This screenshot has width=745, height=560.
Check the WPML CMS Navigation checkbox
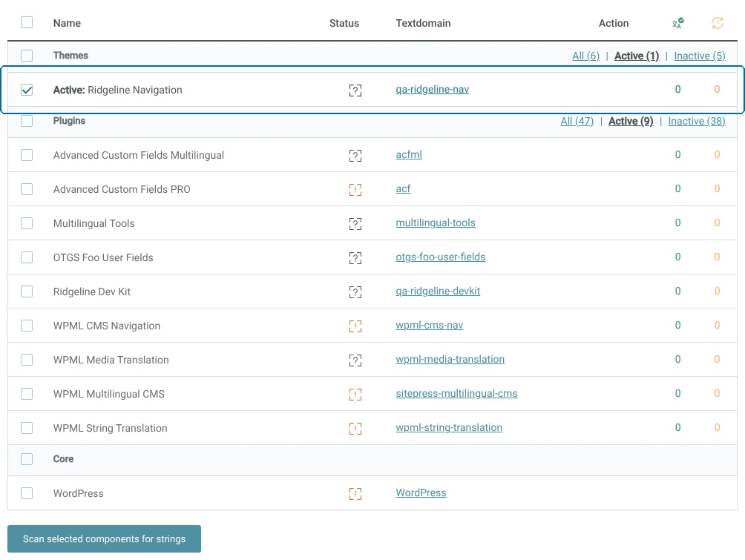(x=27, y=326)
